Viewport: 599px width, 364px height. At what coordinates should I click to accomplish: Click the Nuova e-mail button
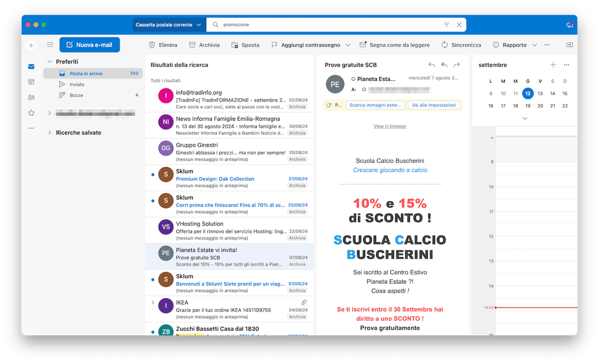tap(90, 45)
